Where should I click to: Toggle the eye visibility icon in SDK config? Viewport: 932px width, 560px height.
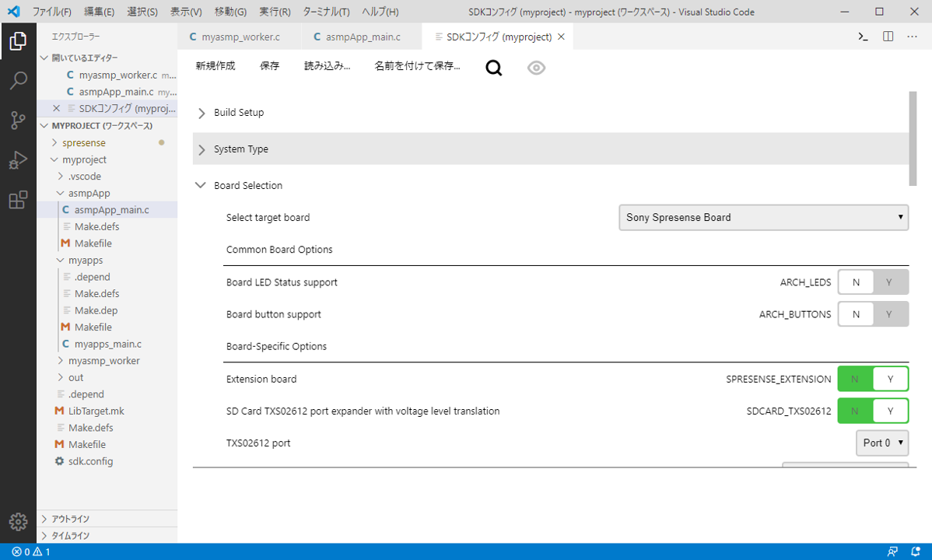536,68
